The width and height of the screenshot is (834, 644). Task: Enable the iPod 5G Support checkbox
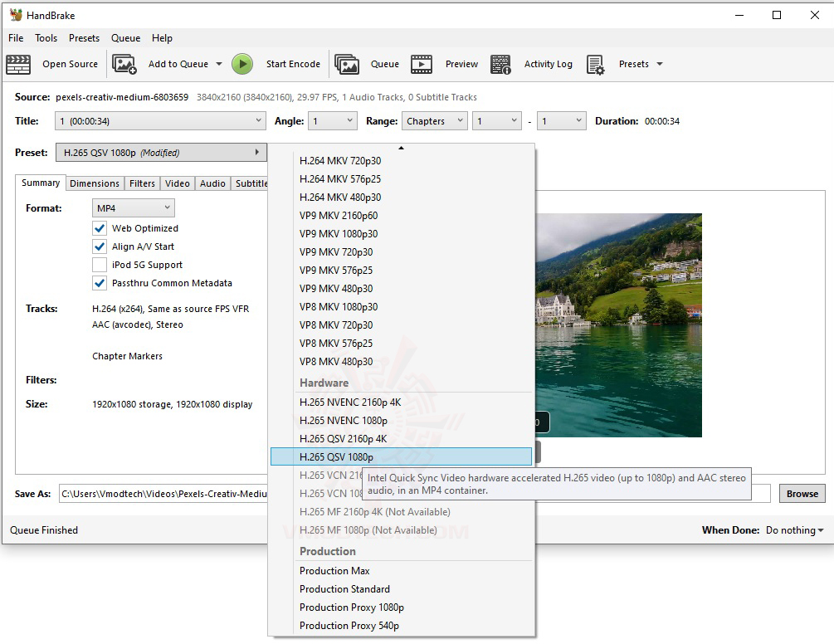100,265
